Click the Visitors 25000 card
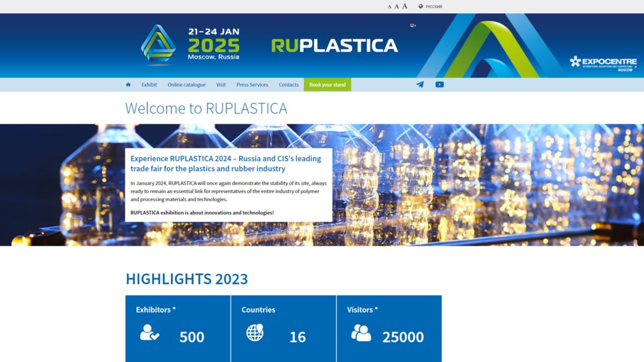The width and height of the screenshot is (644, 362). pyautogui.click(x=389, y=328)
